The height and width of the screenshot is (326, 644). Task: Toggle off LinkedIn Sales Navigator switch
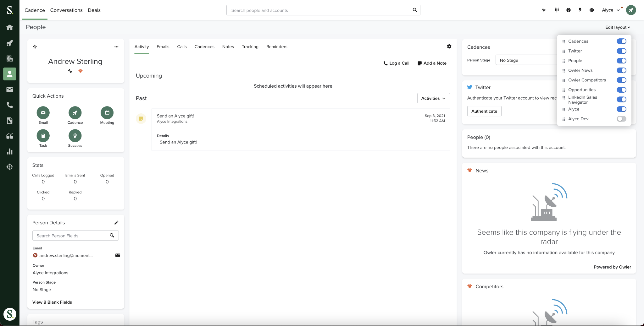621,100
